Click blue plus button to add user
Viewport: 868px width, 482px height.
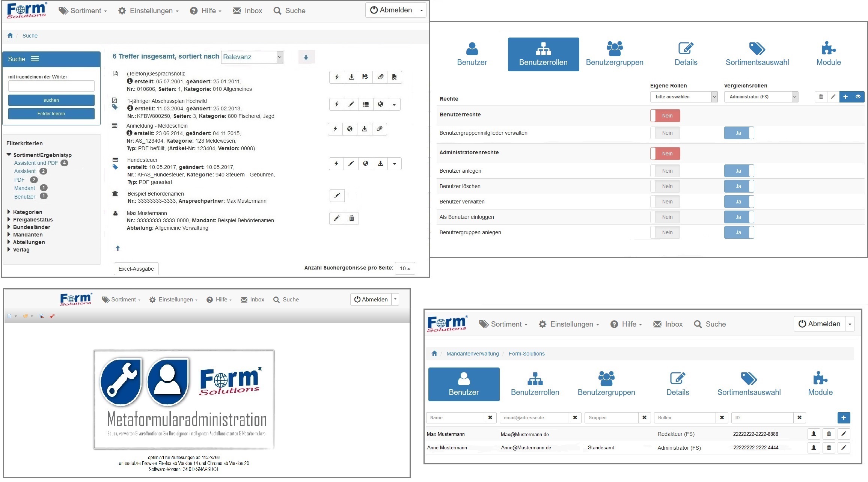pyautogui.click(x=844, y=417)
